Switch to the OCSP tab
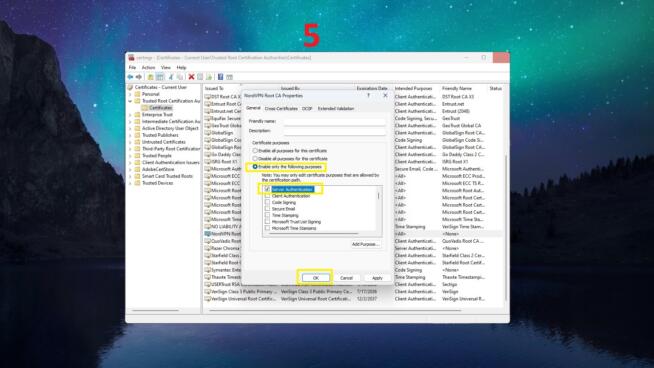Image resolution: width=654 pixels, height=368 pixels. [307, 108]
